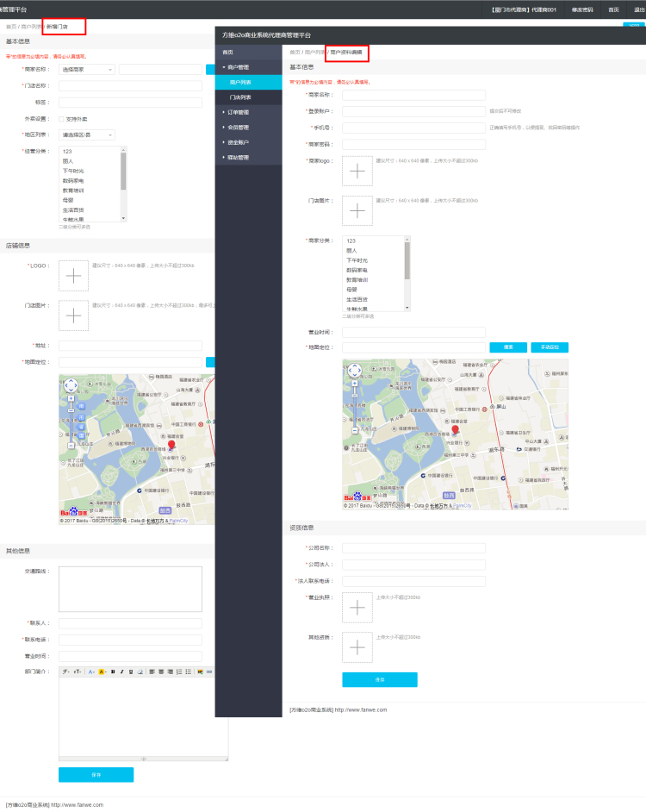
Task: Click the numbered list editor icon
Action: (178, 671)
